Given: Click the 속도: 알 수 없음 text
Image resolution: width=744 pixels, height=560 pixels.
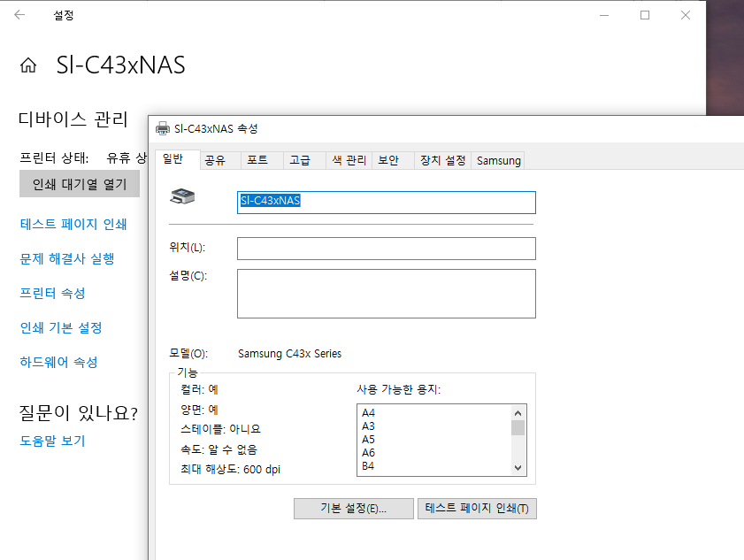Looking at the screenshot, I should click(219, 449).
